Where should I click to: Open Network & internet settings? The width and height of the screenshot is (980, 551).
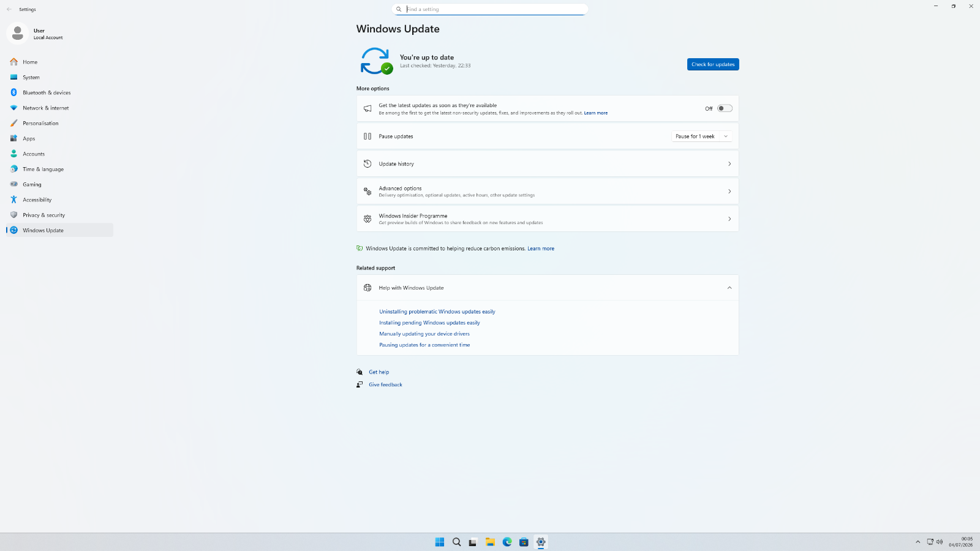(59, 108)
